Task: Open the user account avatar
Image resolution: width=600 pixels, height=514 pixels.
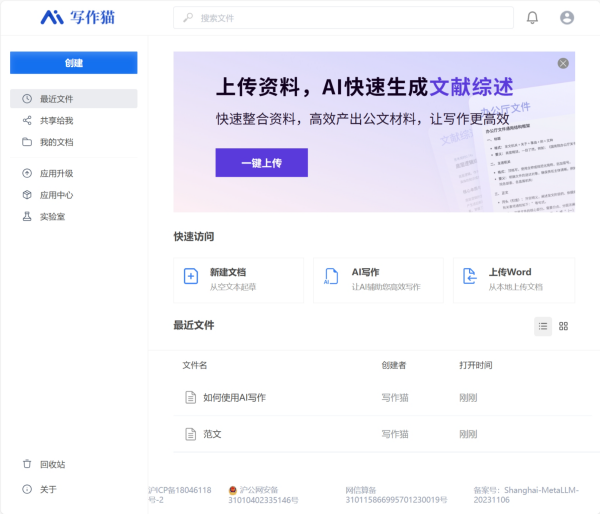Action: point(567,18)
